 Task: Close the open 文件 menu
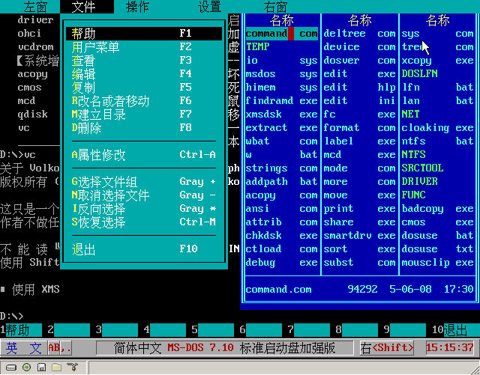coord(83,7)
